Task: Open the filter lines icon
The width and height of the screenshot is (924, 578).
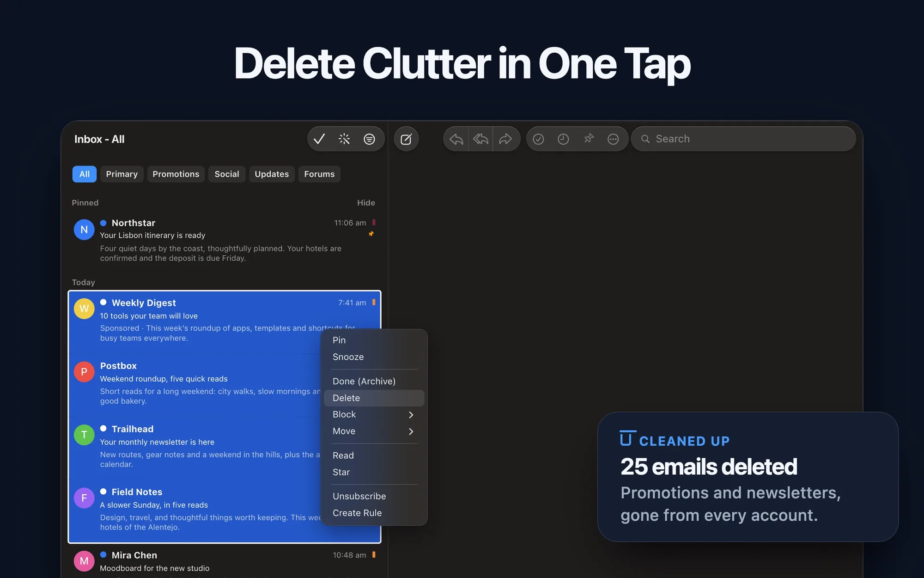Action: [x=369, y=139]
